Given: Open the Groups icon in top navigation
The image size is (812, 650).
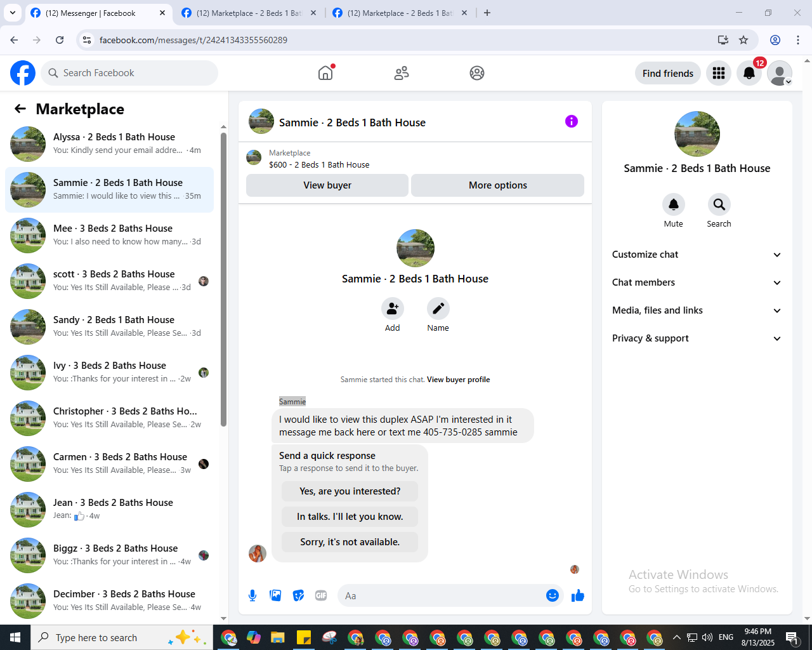Looking at the screenshot, I should [477, 73].
